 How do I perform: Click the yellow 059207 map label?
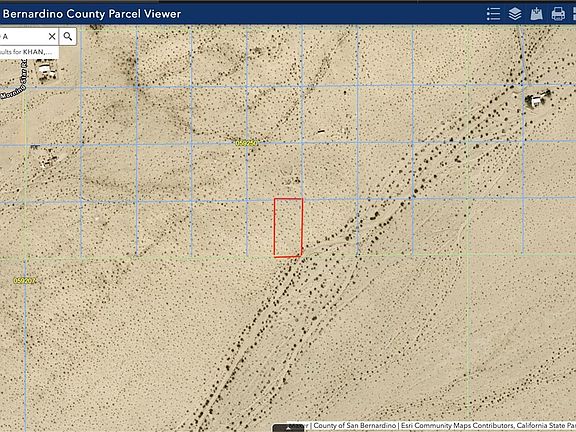coord(25,281)
